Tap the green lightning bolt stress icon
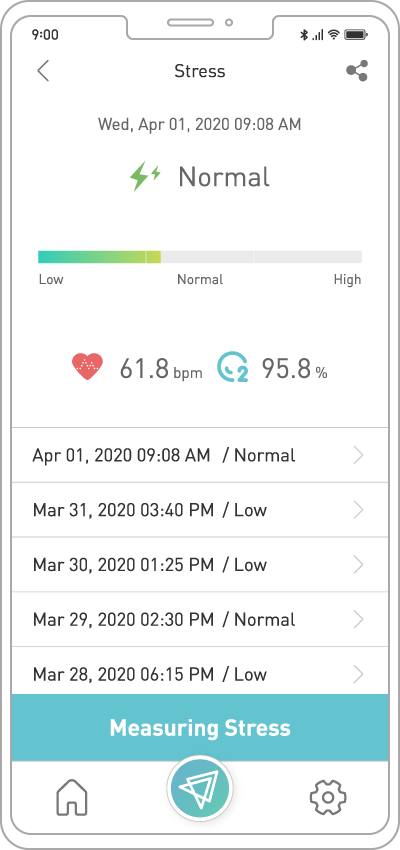Screen dimensions: 400x850 coord(145,177)
